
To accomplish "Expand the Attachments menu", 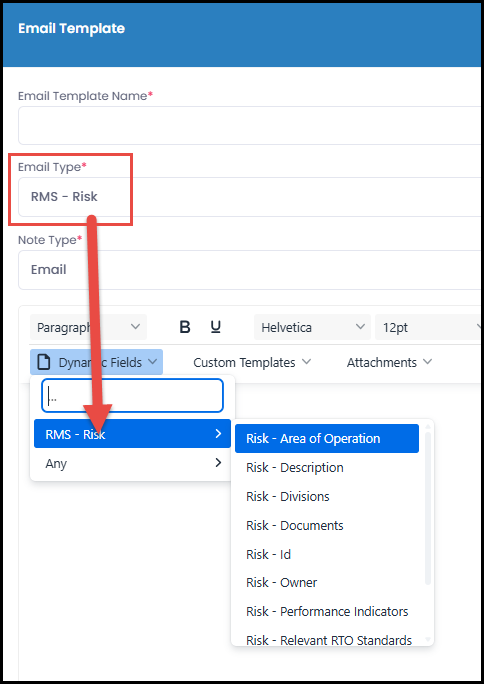I will [x=389, y=362].
